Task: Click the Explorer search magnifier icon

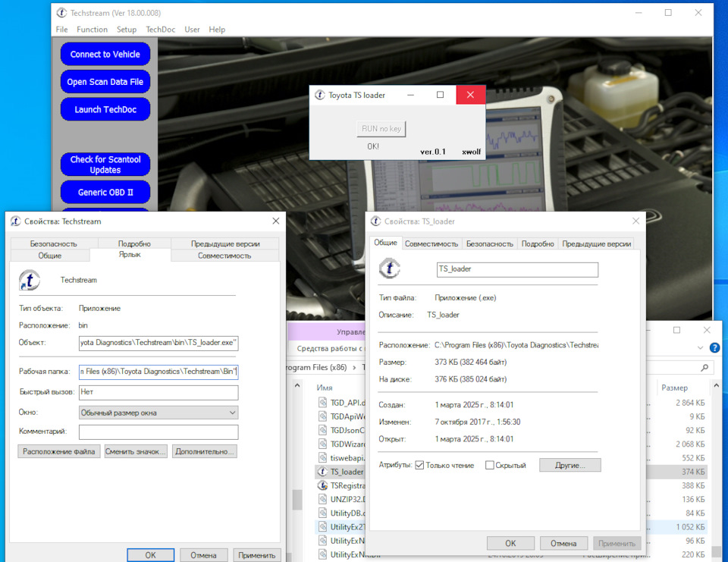Action: (704, 367)
